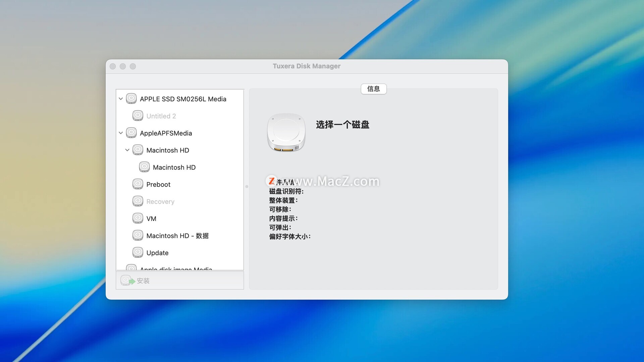Click the 安装 mount arrow icon
The image size is (644, 362).
tap(128, 281)
